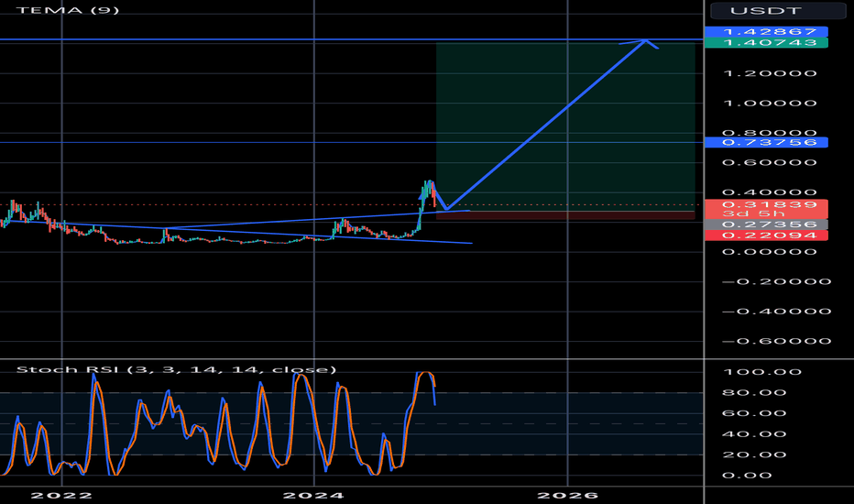The width and height of the screenshot is (854, 504).
Task: Click the 0.00 Stoch RSI axis value
Action: coord(747,476)
